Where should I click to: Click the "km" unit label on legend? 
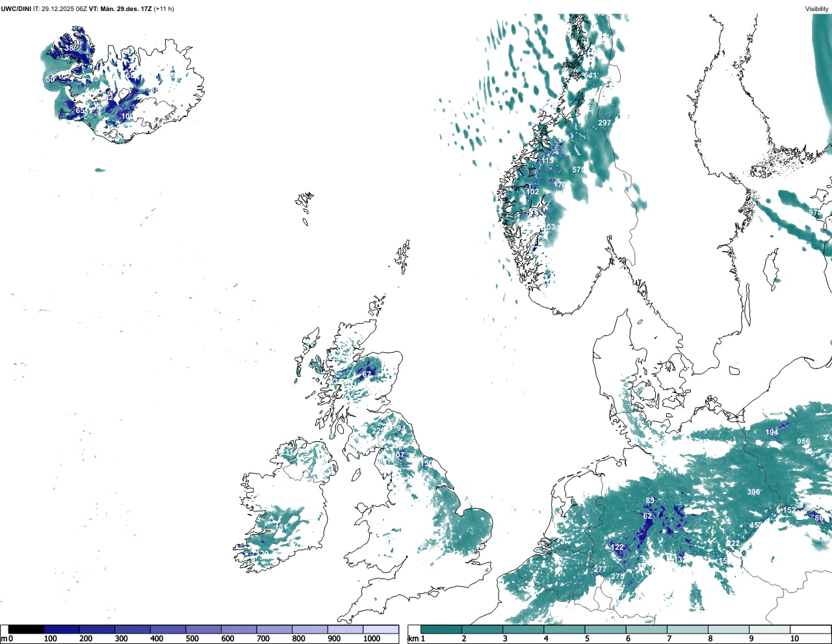click(x=413, y=639)
